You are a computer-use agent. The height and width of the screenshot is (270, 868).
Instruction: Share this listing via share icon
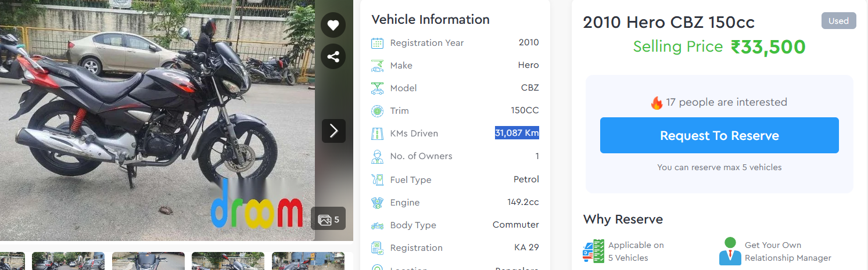(333, 56)
